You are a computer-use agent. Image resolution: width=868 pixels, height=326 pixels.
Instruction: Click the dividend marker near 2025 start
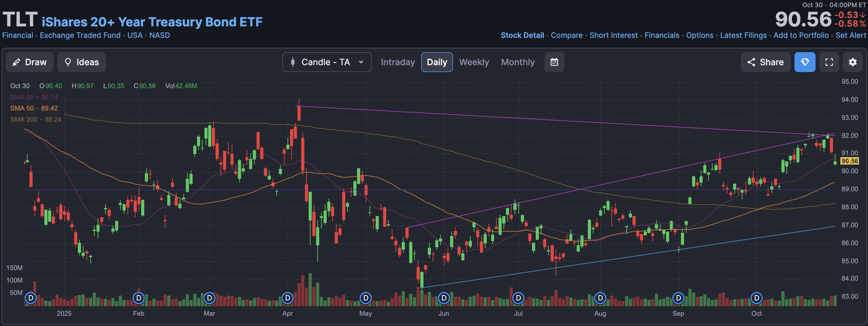click(31, 298)
